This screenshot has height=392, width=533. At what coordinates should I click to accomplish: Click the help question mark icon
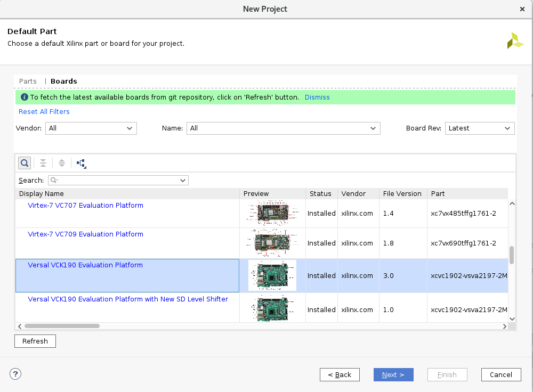(15, 374)
